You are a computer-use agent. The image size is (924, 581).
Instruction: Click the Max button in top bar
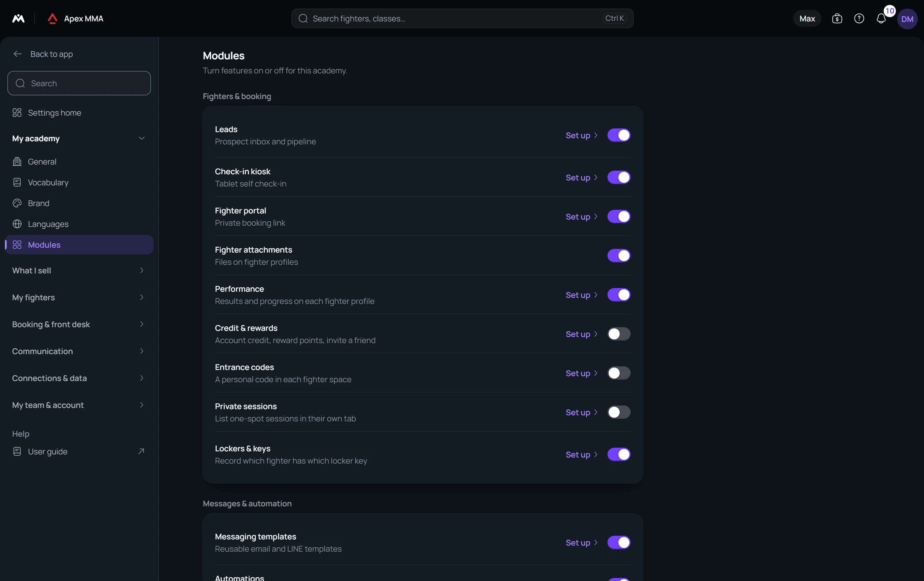pyautogui.click(x=807, y=18)
